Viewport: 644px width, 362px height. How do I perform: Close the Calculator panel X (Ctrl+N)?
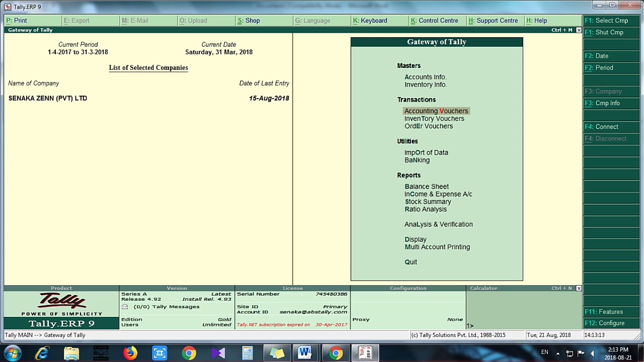click(579, 288)
